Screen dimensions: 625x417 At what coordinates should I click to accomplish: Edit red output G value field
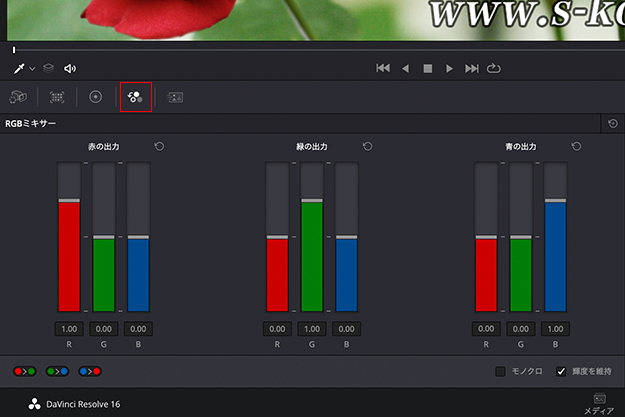pyautogui.click(x=104, y=329)
